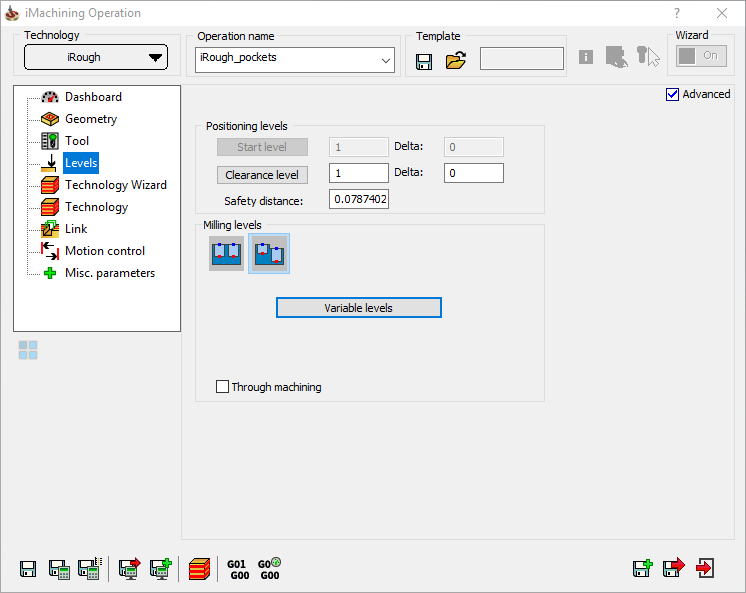
Task: Click the red stack icon beside Technology
Action: pos(50,207)
